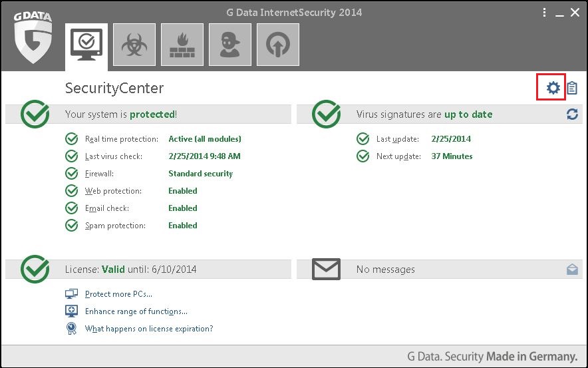Image resolution: width=588 pixels, height=368 pixels.
Task: Click Enabled status for Email check
Action: coord(183,208)
